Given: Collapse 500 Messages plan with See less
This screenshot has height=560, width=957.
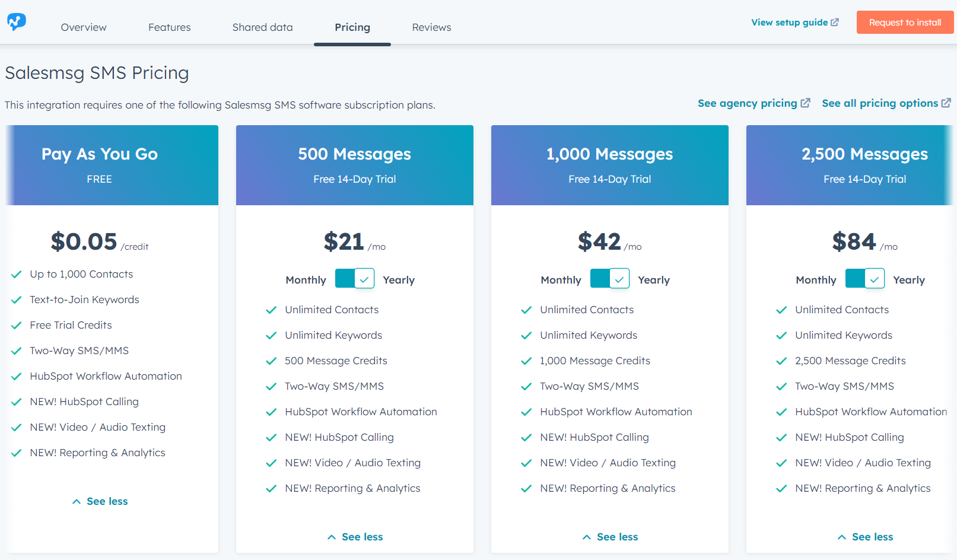Looking at the screenshot, I should coord(355,537).
